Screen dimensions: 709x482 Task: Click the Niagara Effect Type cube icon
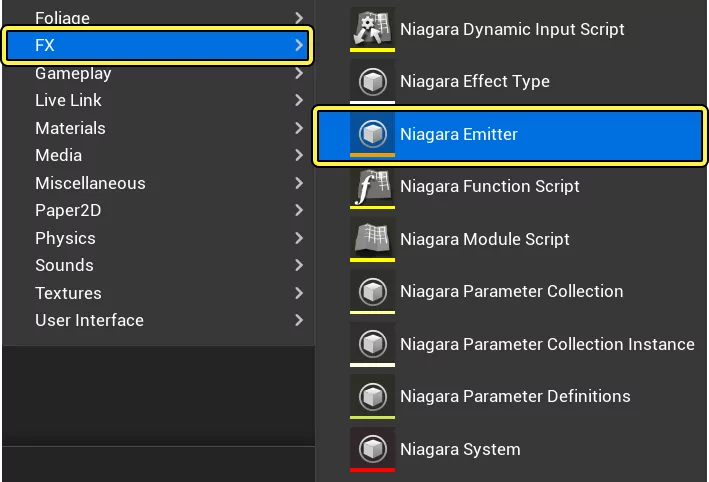372,81
